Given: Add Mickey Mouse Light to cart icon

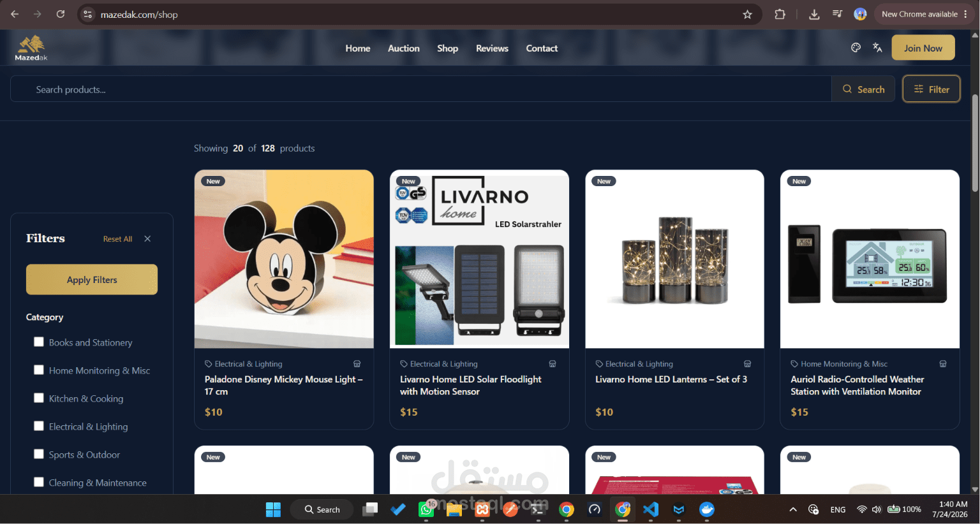Looking at the screenshot, I should click(x=357, y=364).
